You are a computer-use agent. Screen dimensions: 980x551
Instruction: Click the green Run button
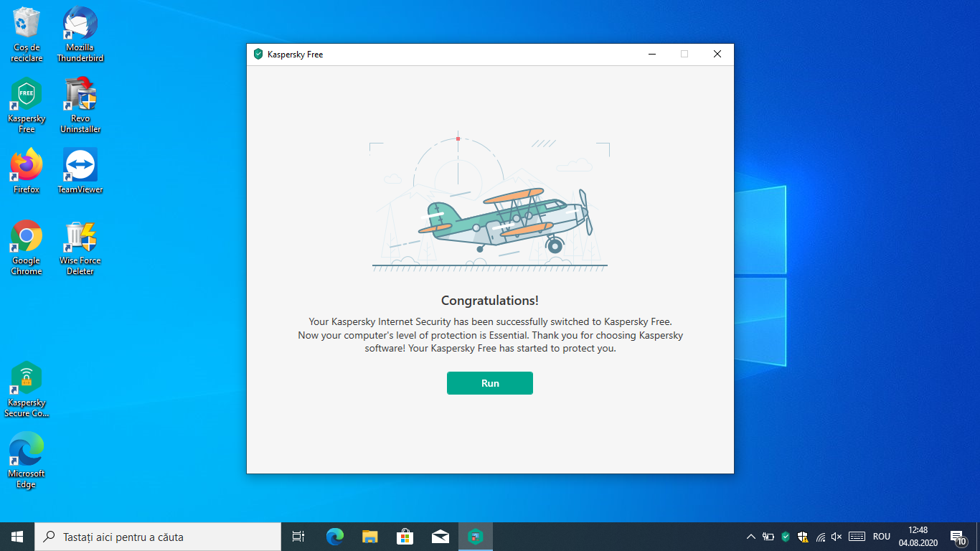coord(490,383)
